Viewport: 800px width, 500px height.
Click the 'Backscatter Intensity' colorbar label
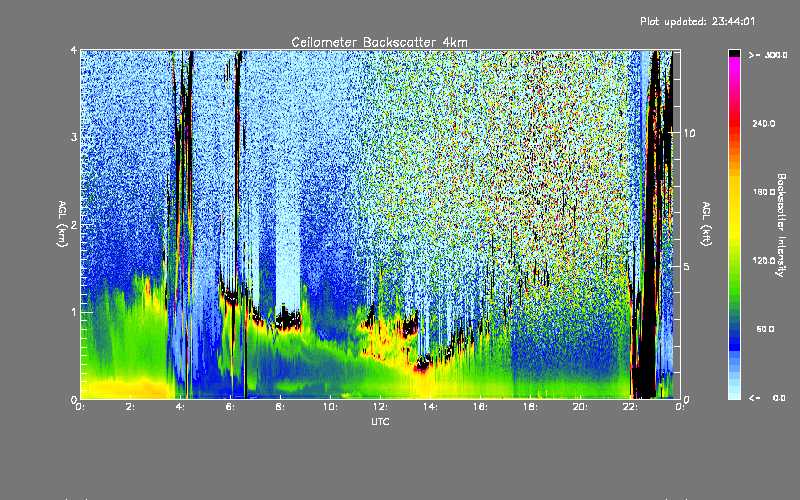point(781,225)
